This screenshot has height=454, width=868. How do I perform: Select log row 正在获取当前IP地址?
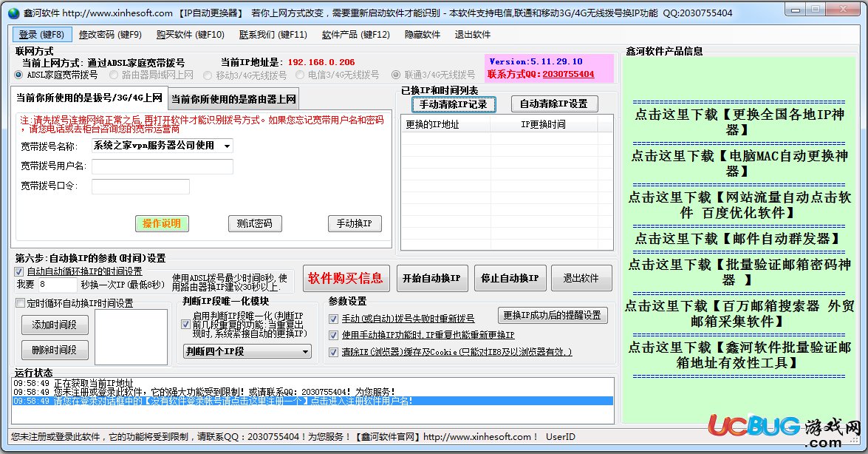click(x=312, y=383)
